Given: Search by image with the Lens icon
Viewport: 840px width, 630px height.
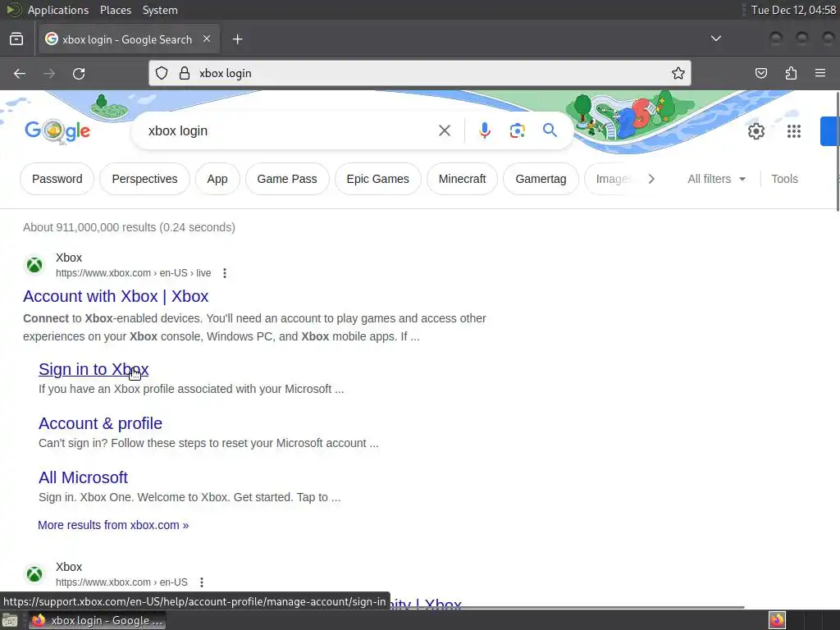Looking at the screenshot, I should (x=517, y=130).
